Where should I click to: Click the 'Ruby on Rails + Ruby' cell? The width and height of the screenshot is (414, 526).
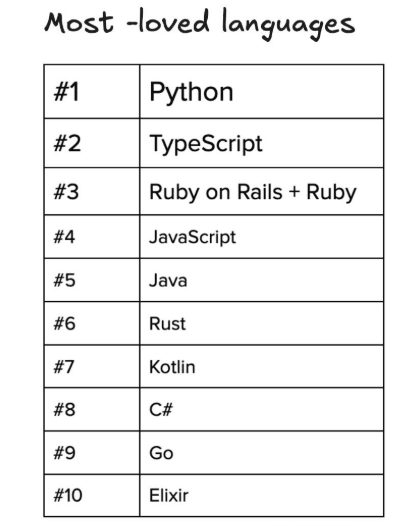click(262, 192)
